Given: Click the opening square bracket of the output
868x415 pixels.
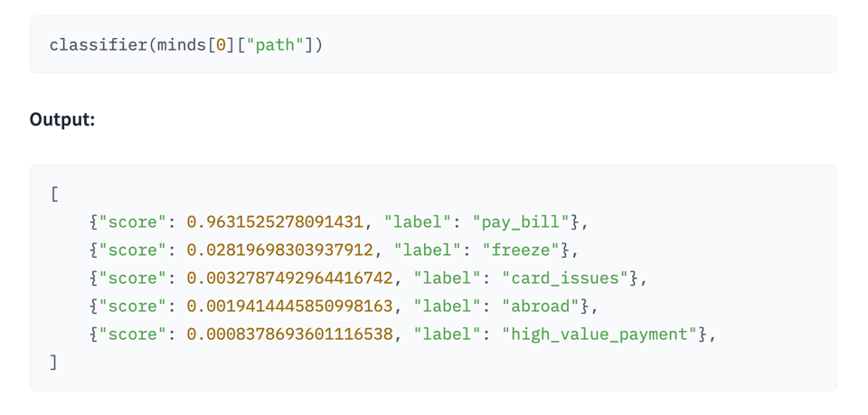Looking at the screenshot, I should click(54, 193).
